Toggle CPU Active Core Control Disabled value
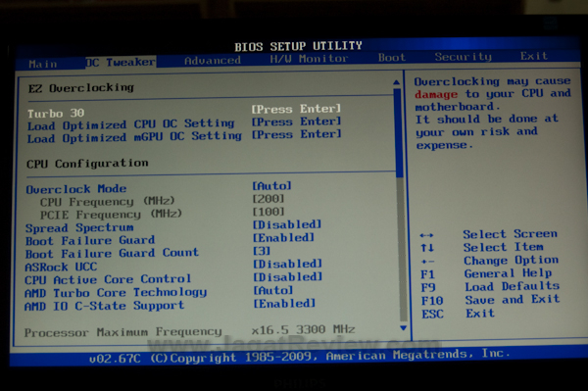Viewport: 588px width, 391px height. [x=287, y=277]
